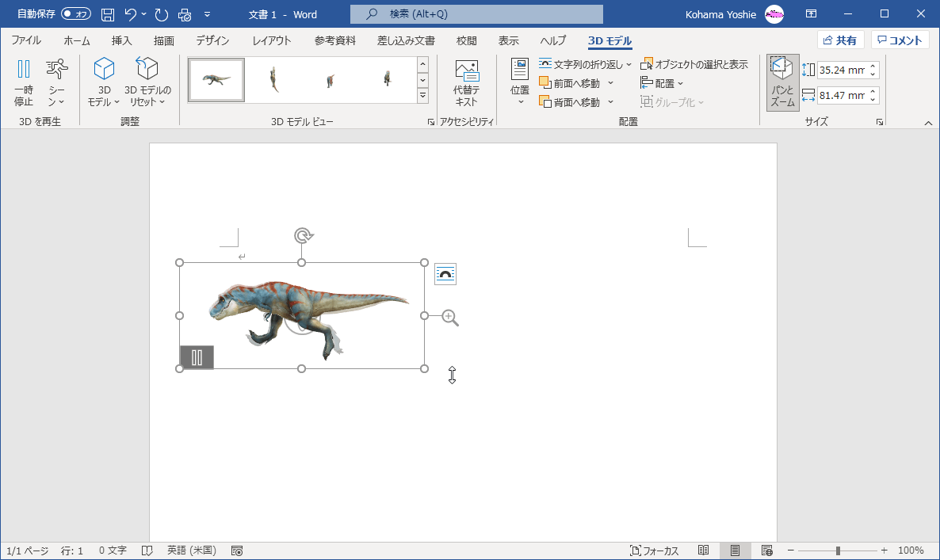Expand the 3D Model Views gallery
This screenshot has height=560, width=940.
(x=422, y=95)
